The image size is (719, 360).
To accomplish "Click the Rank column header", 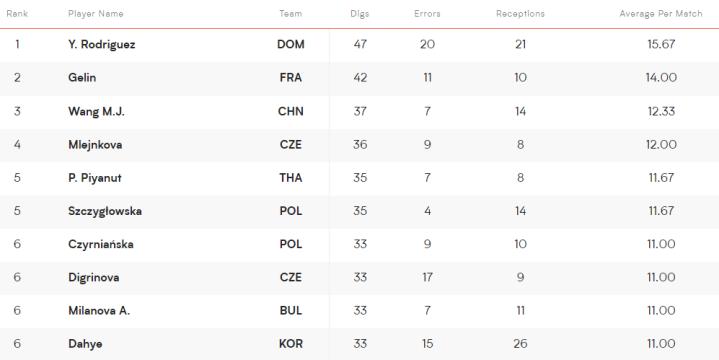I will click(x=17, y=14).
